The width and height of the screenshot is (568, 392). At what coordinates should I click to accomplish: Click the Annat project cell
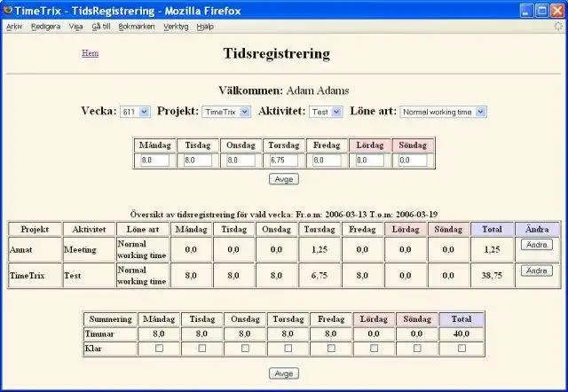[x=35, y=249]
